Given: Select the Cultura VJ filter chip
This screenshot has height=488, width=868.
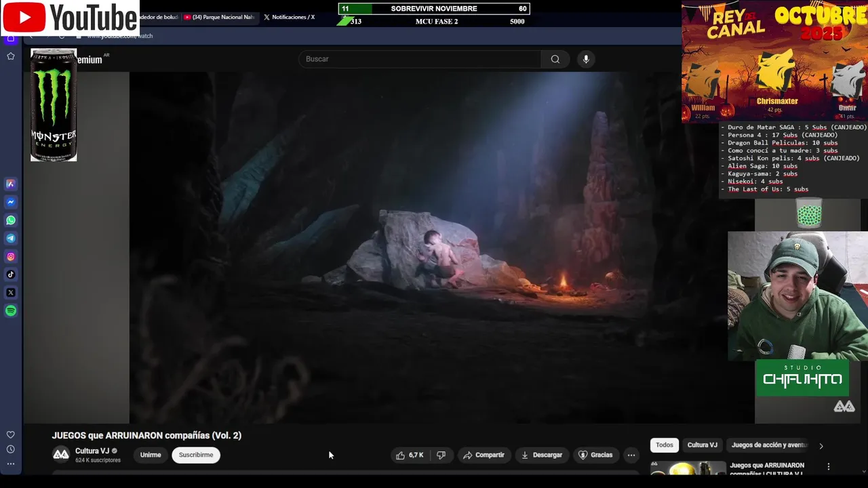Looking at the screenshot, I should click(x=703, y=445).
